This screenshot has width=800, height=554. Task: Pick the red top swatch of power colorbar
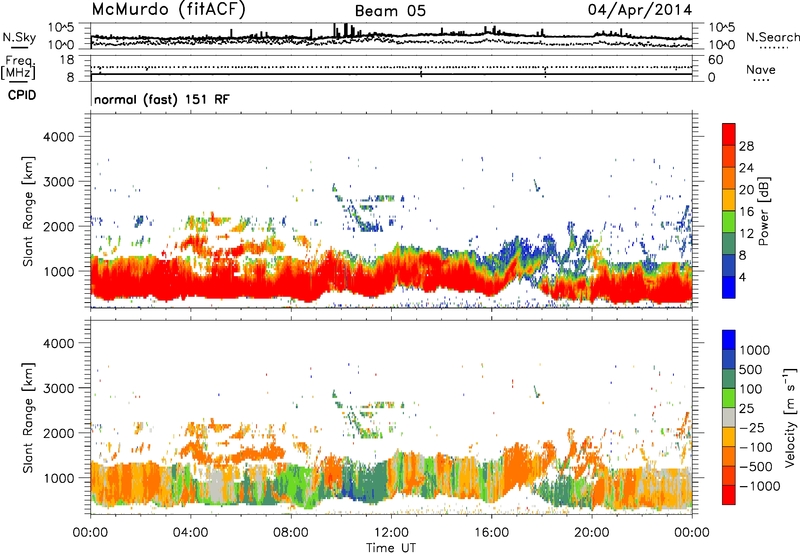(729, 135)
